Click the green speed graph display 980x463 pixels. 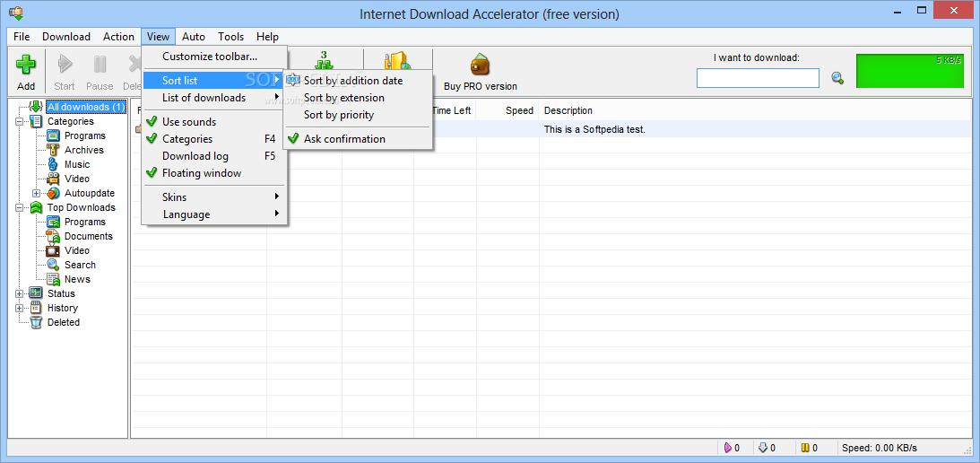[x=910, y=71]
